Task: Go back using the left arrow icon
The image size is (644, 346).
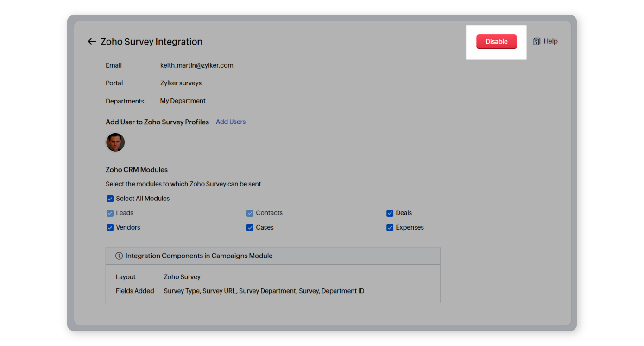Action: click(92, 42)
